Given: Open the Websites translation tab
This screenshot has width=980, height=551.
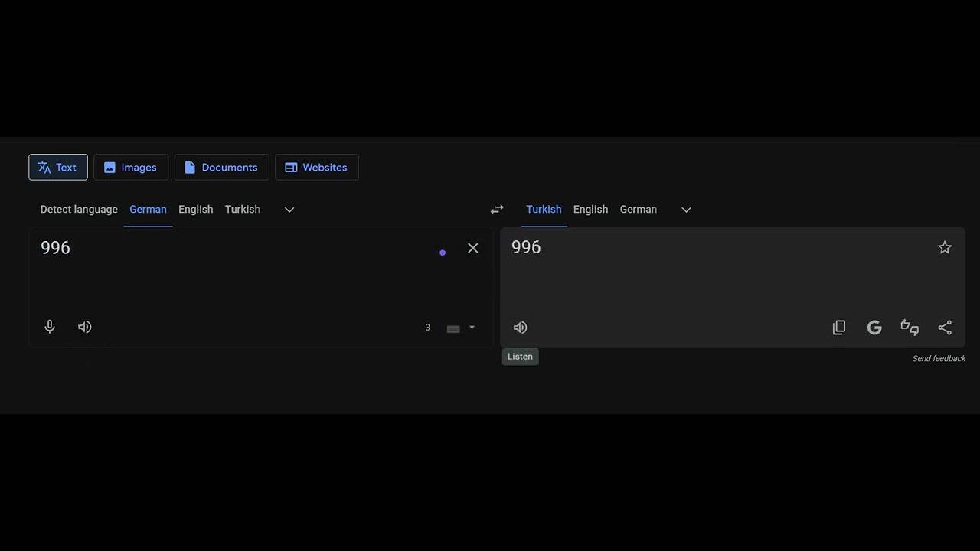Looking at the screenshot, I should pyautogui.click(x=317, y=167).
